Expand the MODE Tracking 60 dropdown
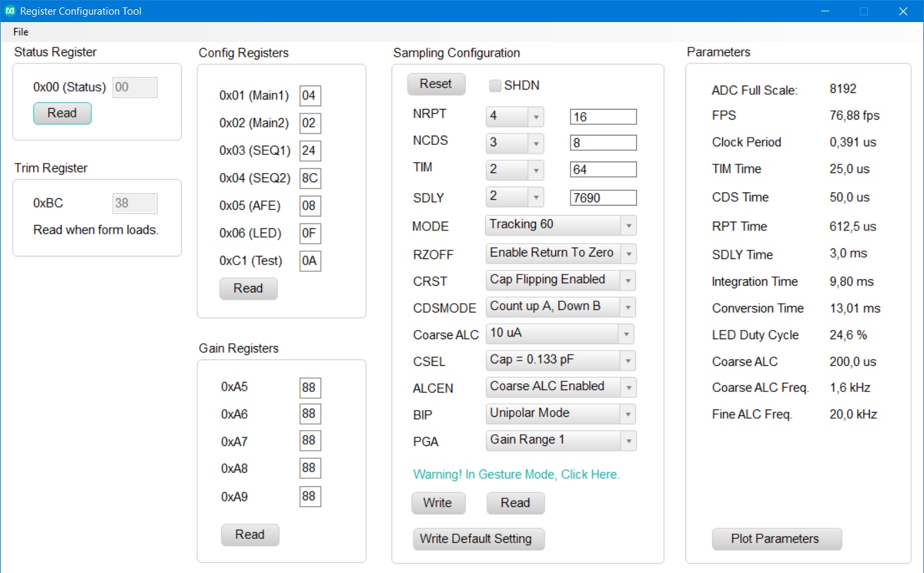 click(561, 225)
